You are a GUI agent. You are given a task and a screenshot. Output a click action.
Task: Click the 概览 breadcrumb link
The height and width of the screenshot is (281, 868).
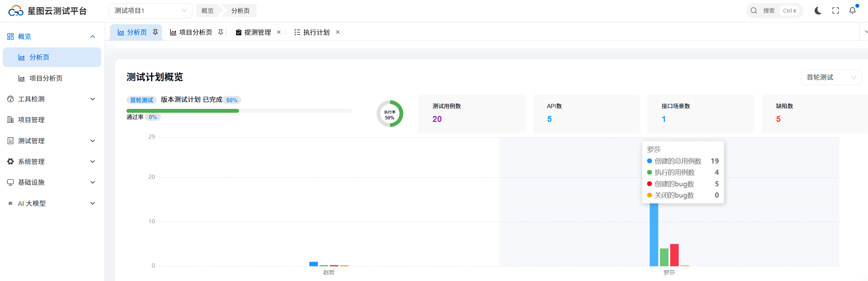[x=207, y=11]
